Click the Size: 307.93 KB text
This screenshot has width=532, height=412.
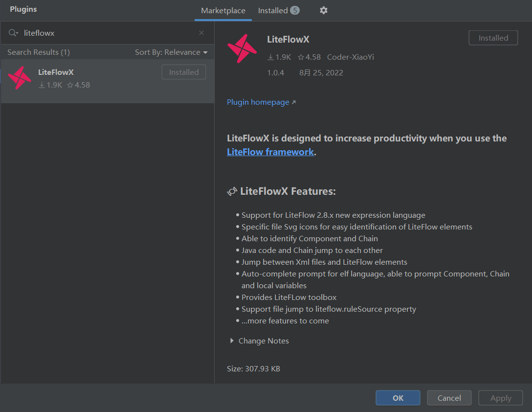tap(253, 369)
